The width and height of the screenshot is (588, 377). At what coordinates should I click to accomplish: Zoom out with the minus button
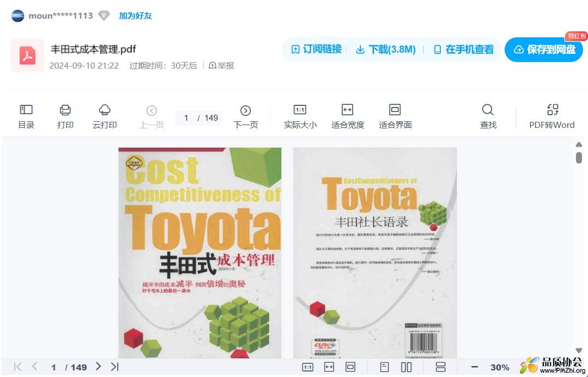click(474, 367)
